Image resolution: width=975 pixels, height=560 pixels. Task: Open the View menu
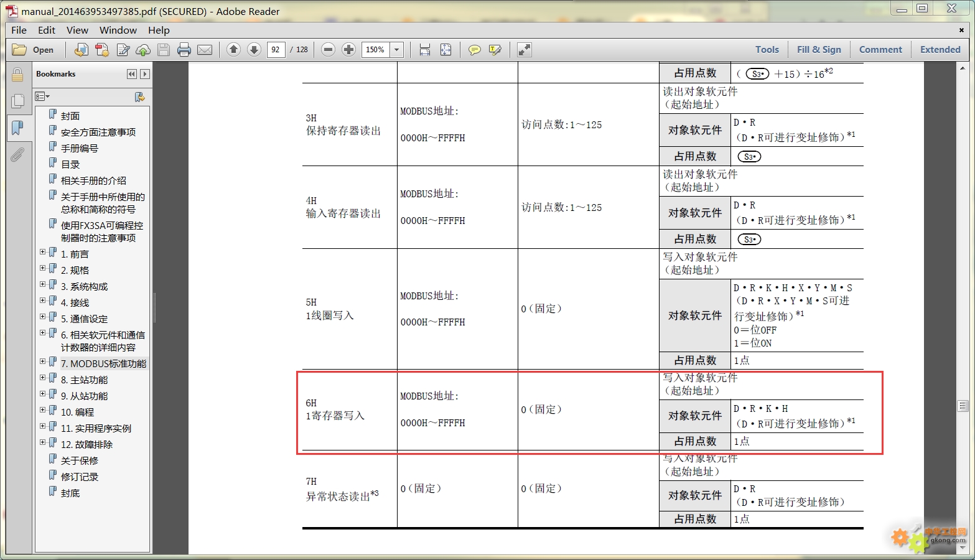tap(77, 30)
